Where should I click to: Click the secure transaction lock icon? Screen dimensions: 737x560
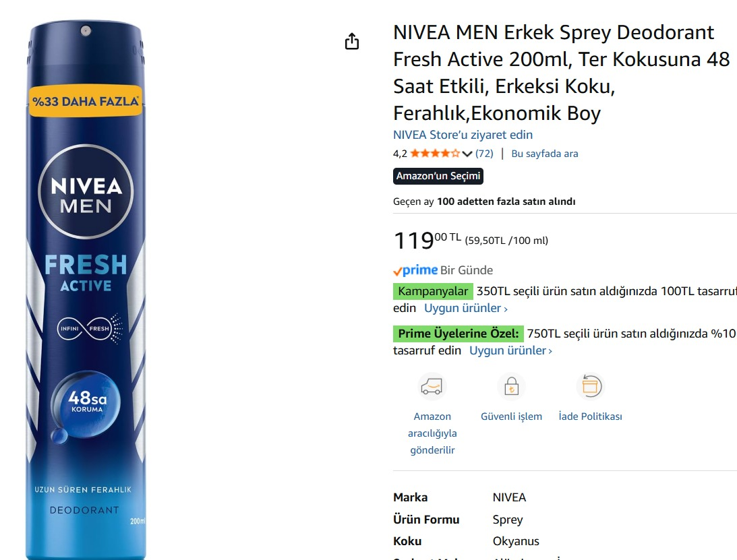511,387
